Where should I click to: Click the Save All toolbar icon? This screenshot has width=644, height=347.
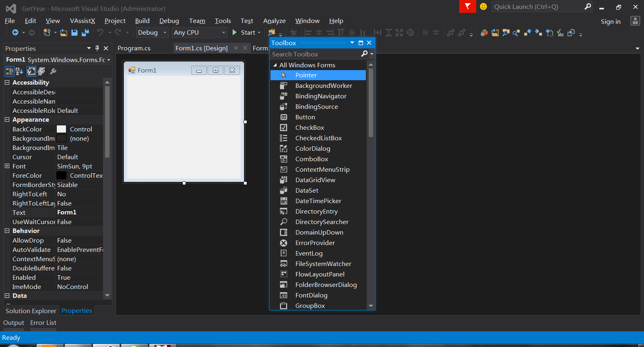click(85, 32)
